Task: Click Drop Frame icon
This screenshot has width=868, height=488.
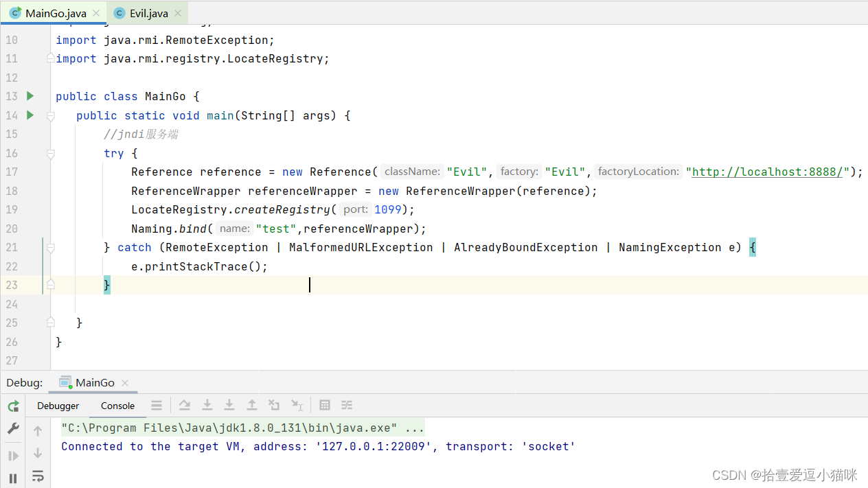Action: 274,406
